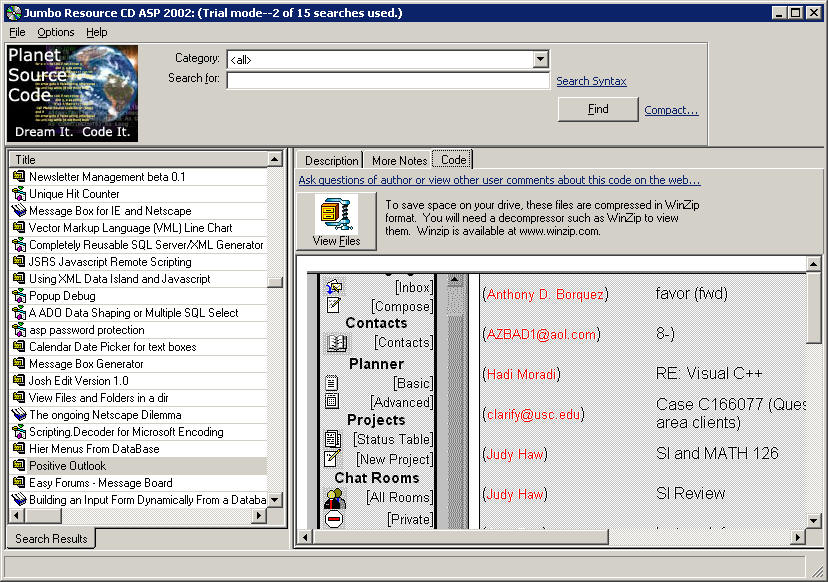
Task: Click the Hier Menus From DataBase icon
Action: 19,448
